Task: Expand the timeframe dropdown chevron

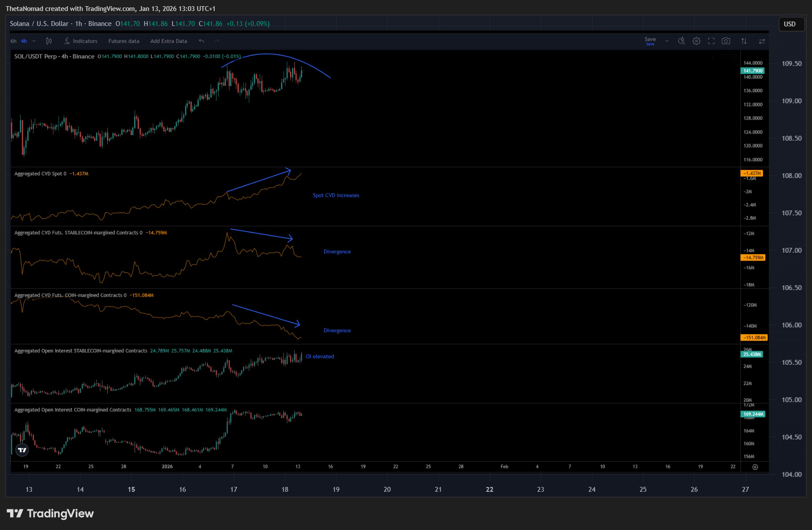Action: pyautogui.click(x=34, y=41)
